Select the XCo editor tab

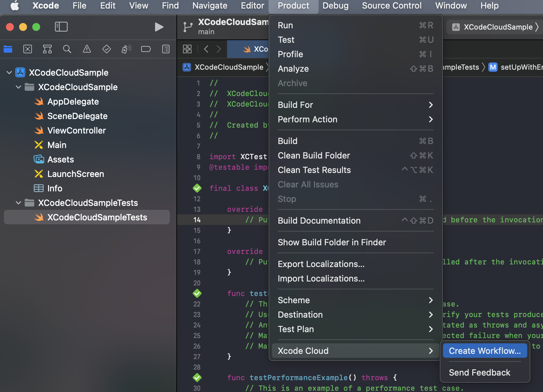[248, 49]
